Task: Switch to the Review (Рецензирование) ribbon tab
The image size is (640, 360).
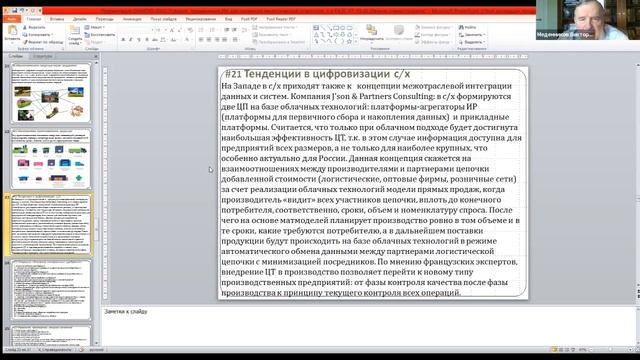Action: [x=200, y=19]
